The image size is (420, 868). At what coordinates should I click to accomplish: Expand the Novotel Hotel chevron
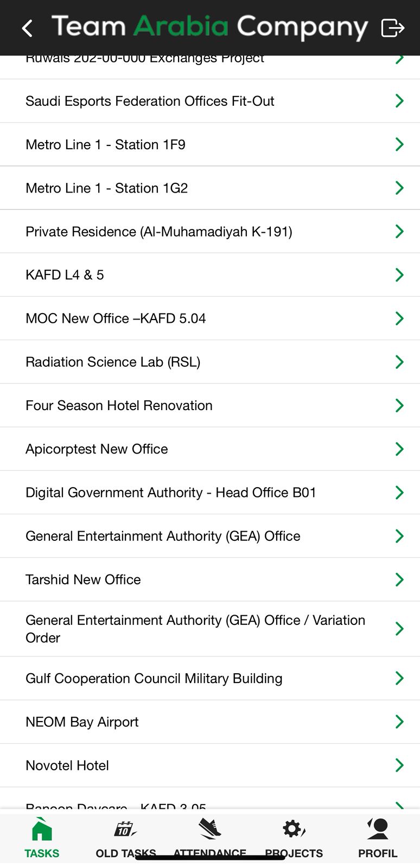(399, 765)
